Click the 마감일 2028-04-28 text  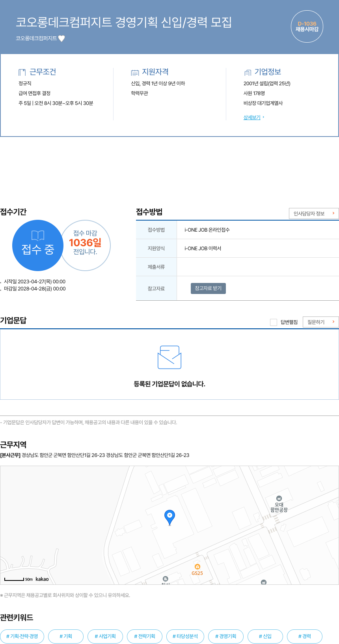point(35,289)
